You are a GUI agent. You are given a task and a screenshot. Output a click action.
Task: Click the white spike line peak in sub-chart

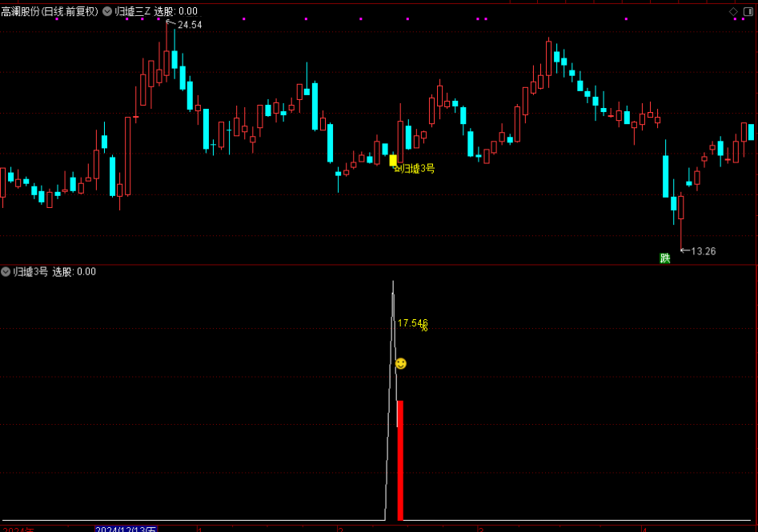(393, 282)
